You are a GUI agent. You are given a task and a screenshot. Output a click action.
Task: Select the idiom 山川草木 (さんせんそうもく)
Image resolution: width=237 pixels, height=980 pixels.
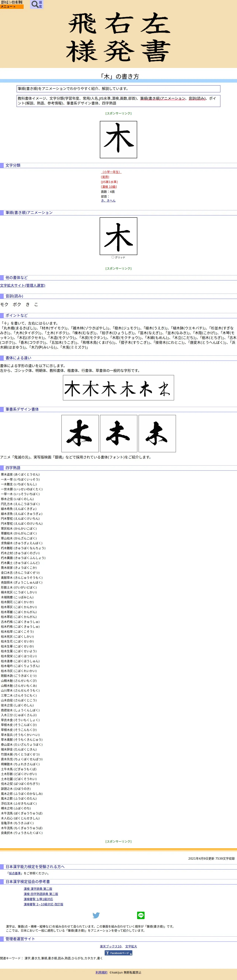point(20,690)
